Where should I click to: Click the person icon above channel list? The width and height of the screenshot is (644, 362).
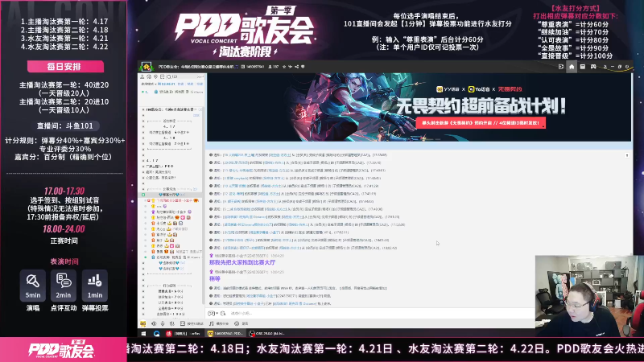click(142, 76)
